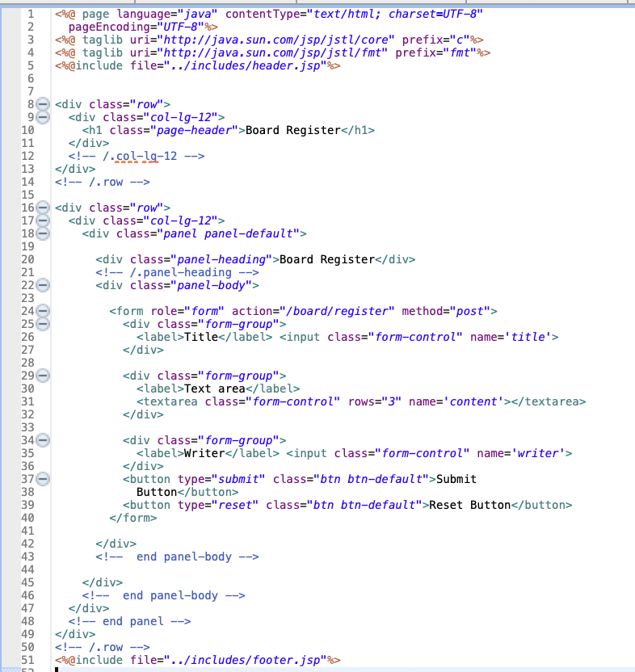Collapse form-group fold on line 29
The image size is (635, 672).
point(43,376)
